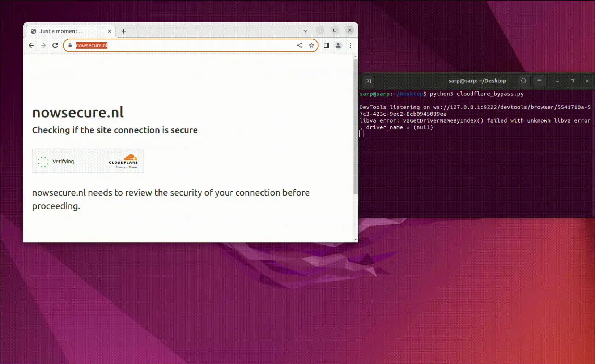Screen dimensions: 595x364
Task: Open Cloudflare Privacy link
Action: tap(120, 167)
